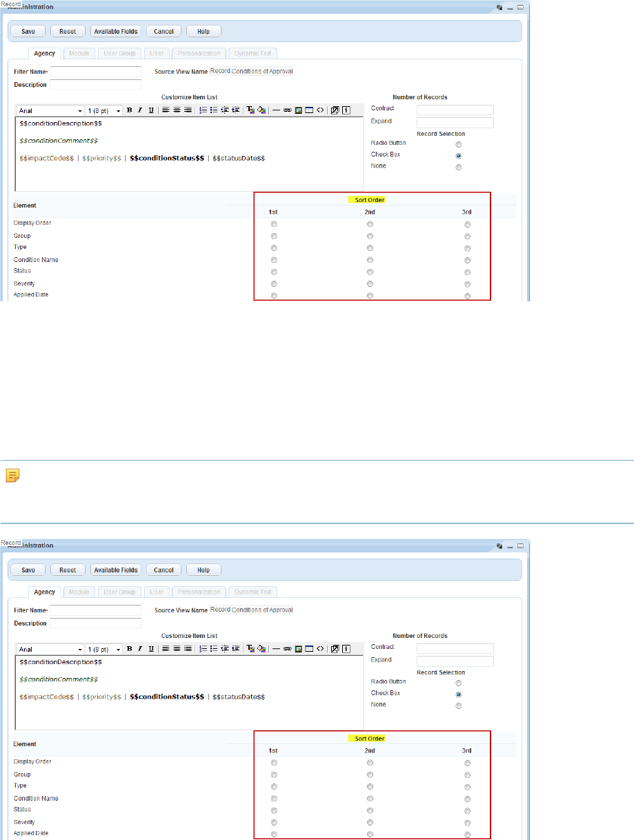Insert numbered list in the lower window's editor
This screenshot has width=634, height=840.
[203, 649]
